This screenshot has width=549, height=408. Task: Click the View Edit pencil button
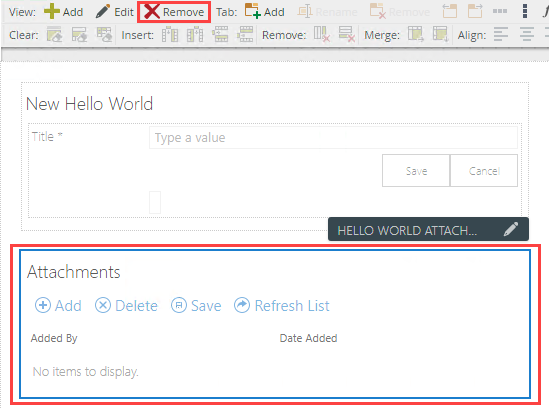pyautogui.click(x=114, y=12)
